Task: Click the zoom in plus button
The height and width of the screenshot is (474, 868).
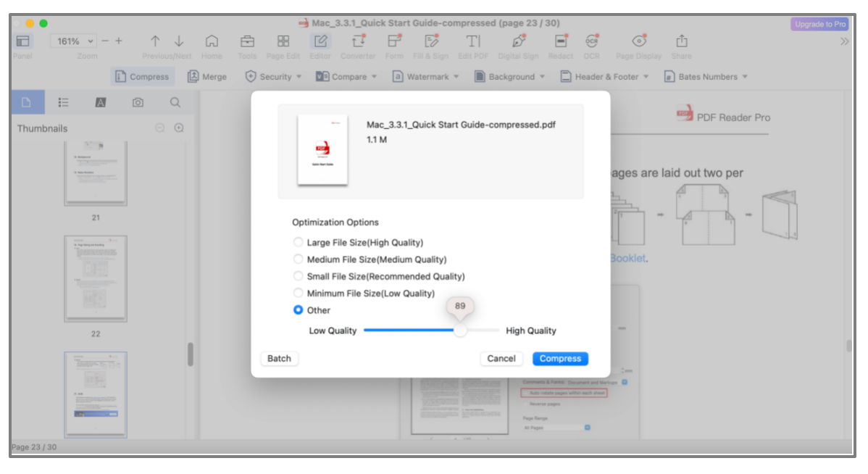Action: tap(119, 41)
